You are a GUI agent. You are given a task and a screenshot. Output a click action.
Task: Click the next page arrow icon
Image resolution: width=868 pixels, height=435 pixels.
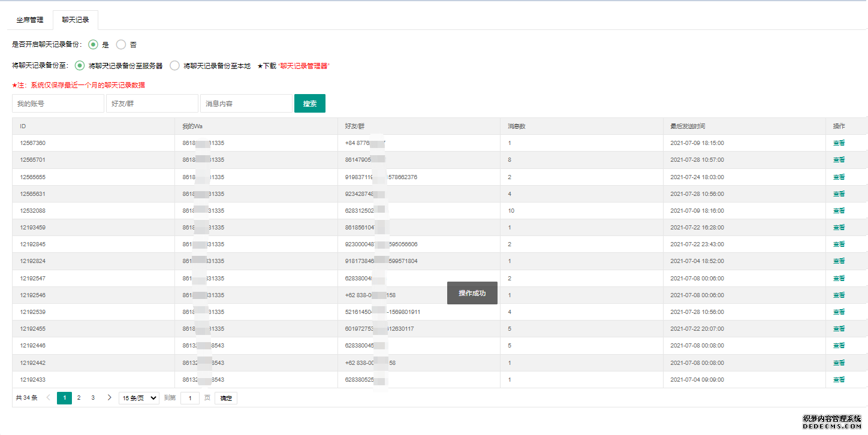(109, 398)
